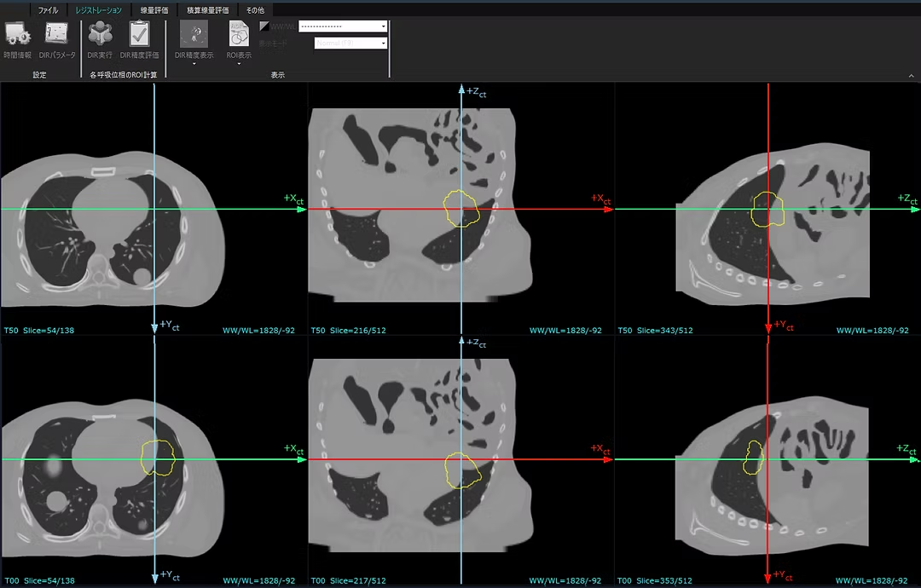The image size is (921, 588).
Task: Open the 時間情報 settings icon
Action: pos(18,35)
